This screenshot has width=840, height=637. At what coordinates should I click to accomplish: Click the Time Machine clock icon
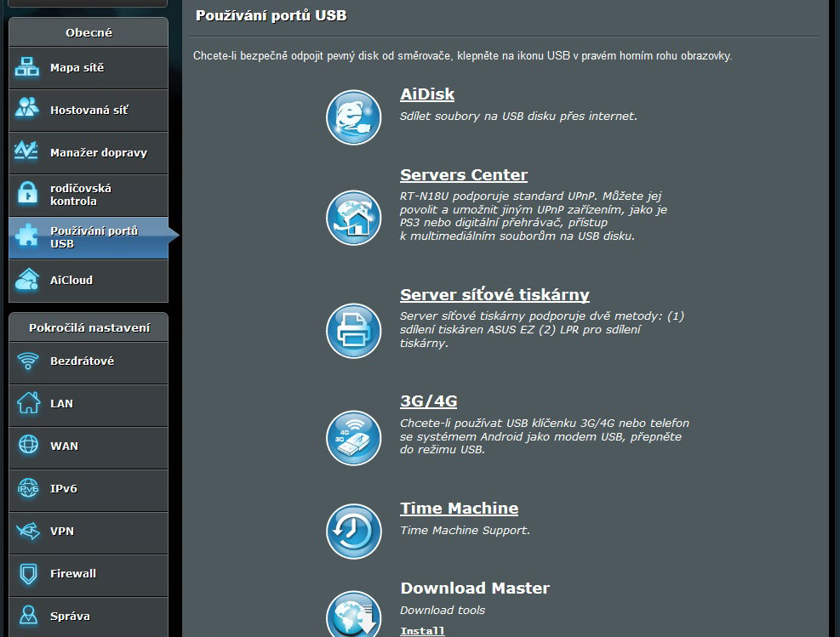(353, 532)
